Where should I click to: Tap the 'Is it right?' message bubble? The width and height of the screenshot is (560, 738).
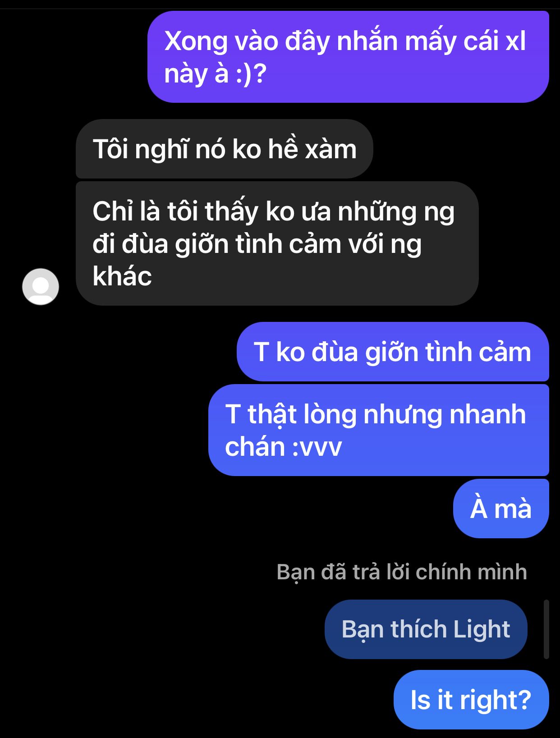[471, 700]
